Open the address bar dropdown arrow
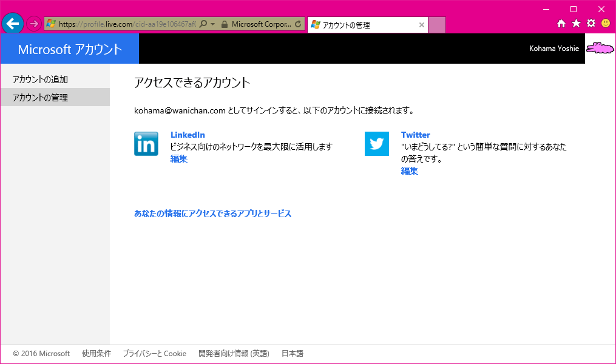616x364 pixels. 212,24
